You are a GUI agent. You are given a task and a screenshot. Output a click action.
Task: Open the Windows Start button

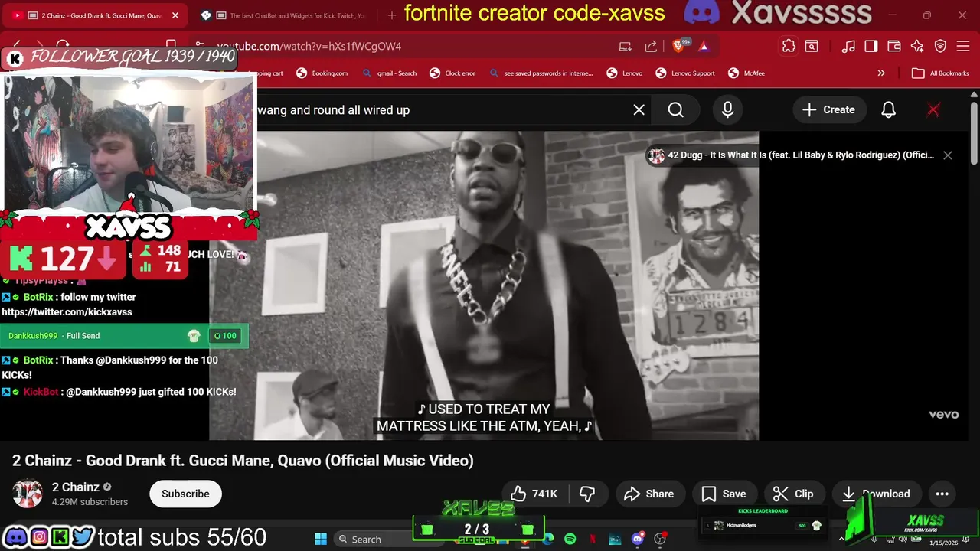point(321,539)
